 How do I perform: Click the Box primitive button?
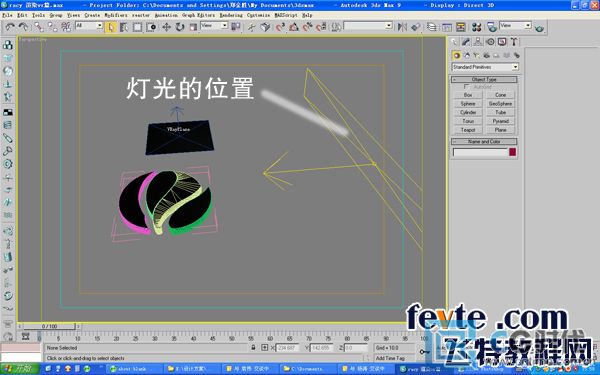(x=468, y=95)
